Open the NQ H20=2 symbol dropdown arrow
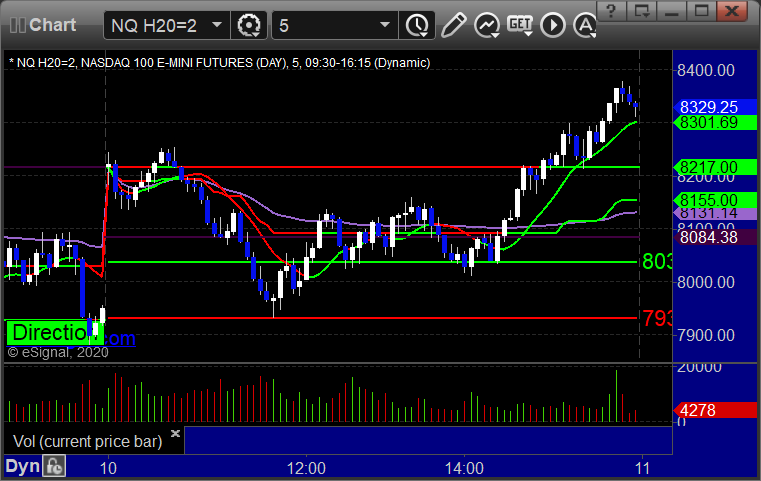Viewport: 761px width, 481px height. click(x=217, y=25)
